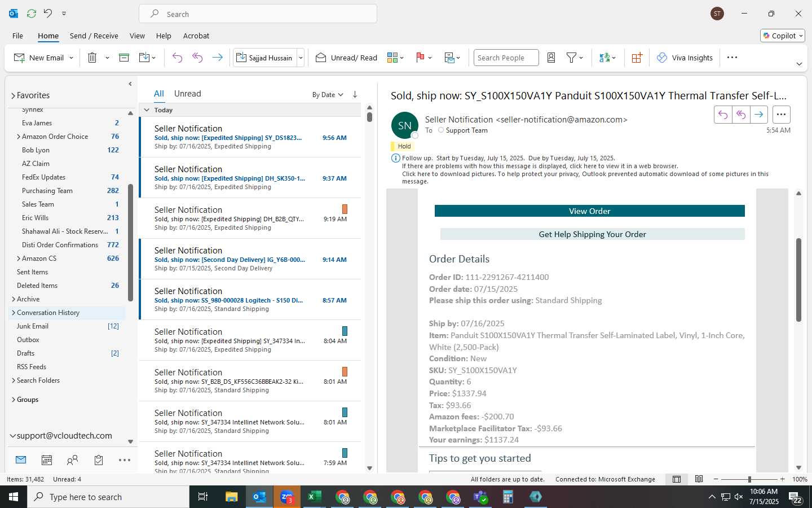Click the Follow Up flag icon
This screenshot has height=508, width=812.
pyautogui.click(x=420, y=58)
